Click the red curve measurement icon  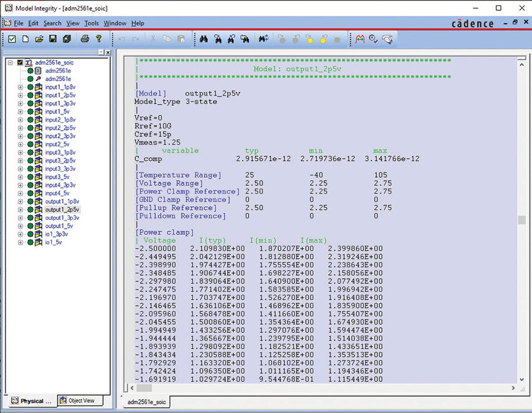click(x=360, y=40)
